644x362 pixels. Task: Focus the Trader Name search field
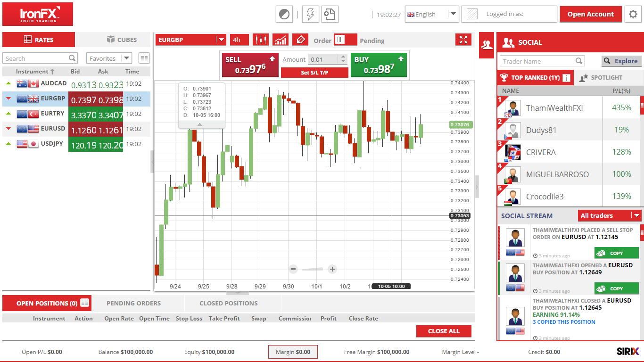tap(542, 61)
